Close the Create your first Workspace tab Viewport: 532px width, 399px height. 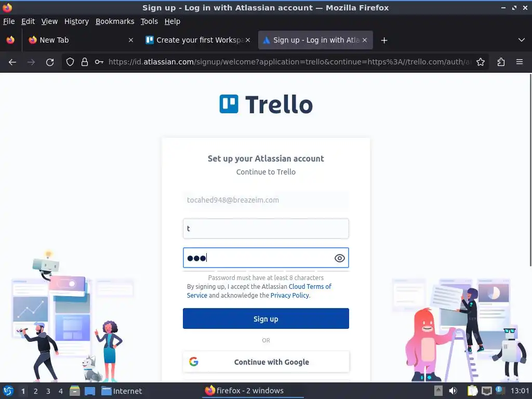pyautogui.click(x=248, y=40)
